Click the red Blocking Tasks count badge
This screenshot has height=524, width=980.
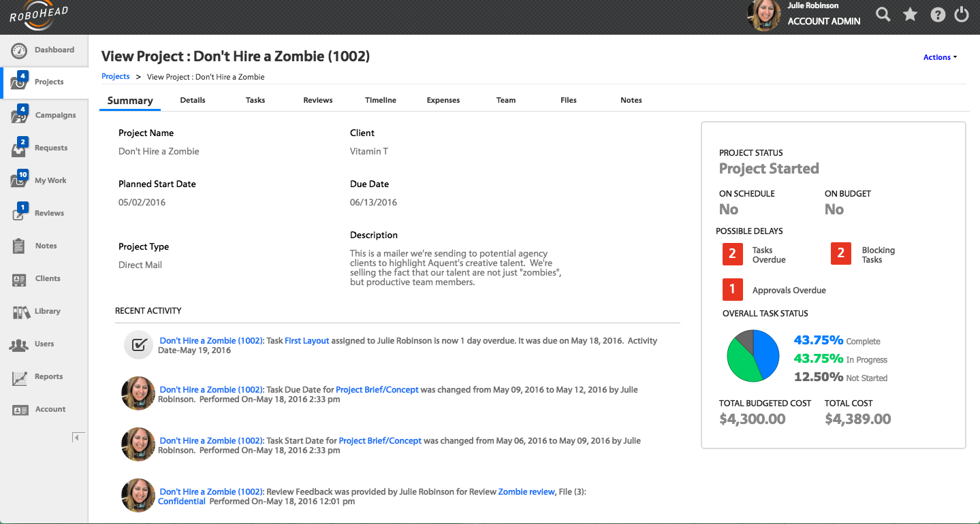pos(841,254)
